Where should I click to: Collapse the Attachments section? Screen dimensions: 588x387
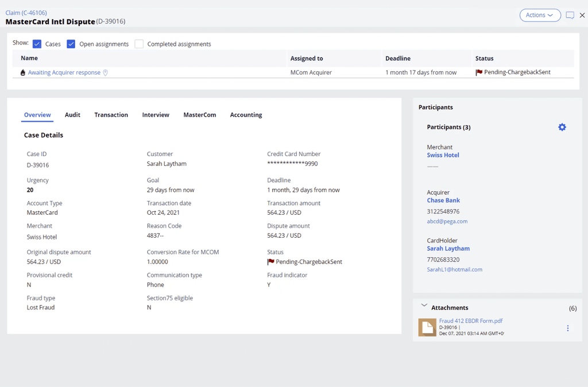click(424, 305)
